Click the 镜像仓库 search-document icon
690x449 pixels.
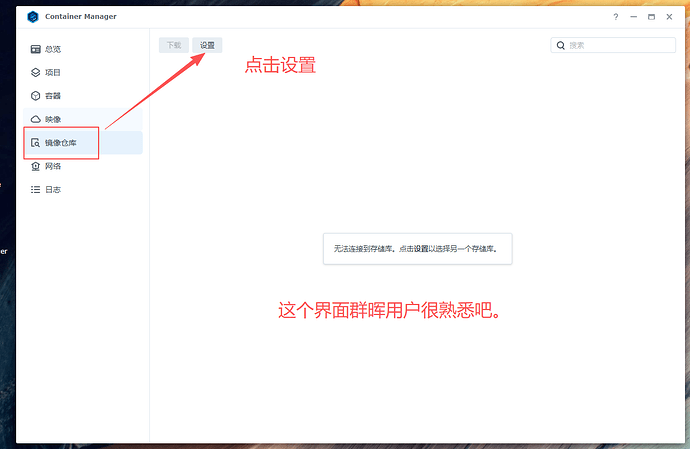point(35,143)
